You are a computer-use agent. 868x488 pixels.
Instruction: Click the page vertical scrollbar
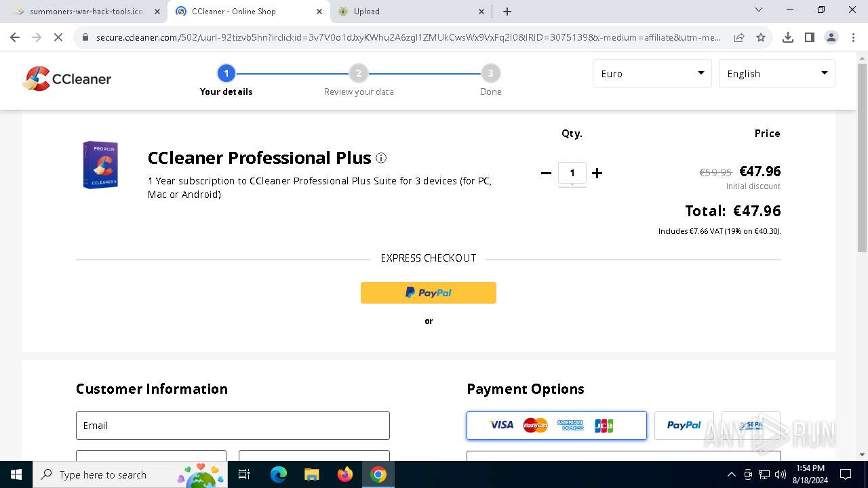point(862,157)
